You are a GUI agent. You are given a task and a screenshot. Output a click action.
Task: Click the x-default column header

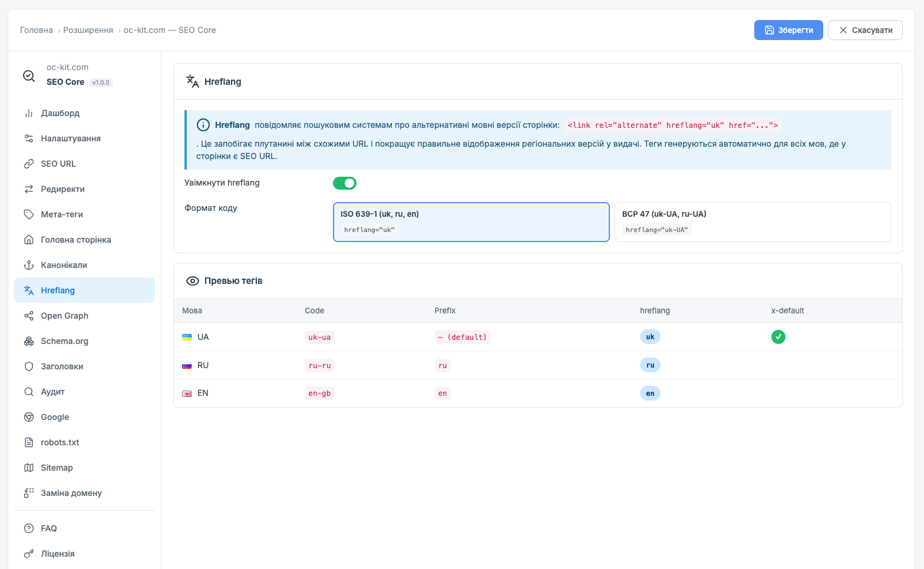(787, 310)
